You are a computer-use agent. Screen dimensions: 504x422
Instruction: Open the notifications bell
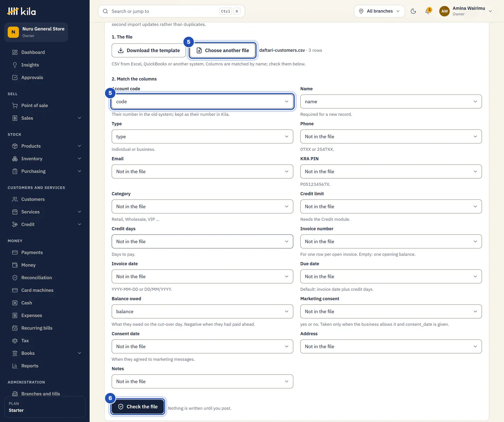tap(428, 11)
